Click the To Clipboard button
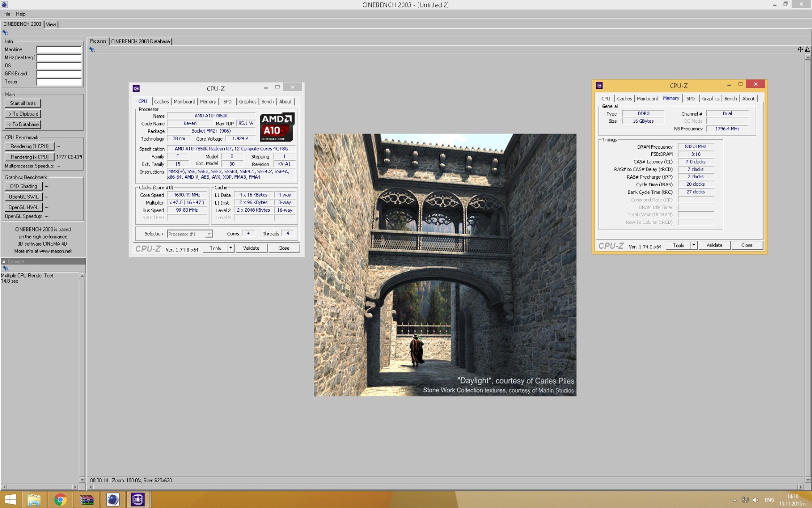Screen dimensions: 812x508 (x=23, y=114)
